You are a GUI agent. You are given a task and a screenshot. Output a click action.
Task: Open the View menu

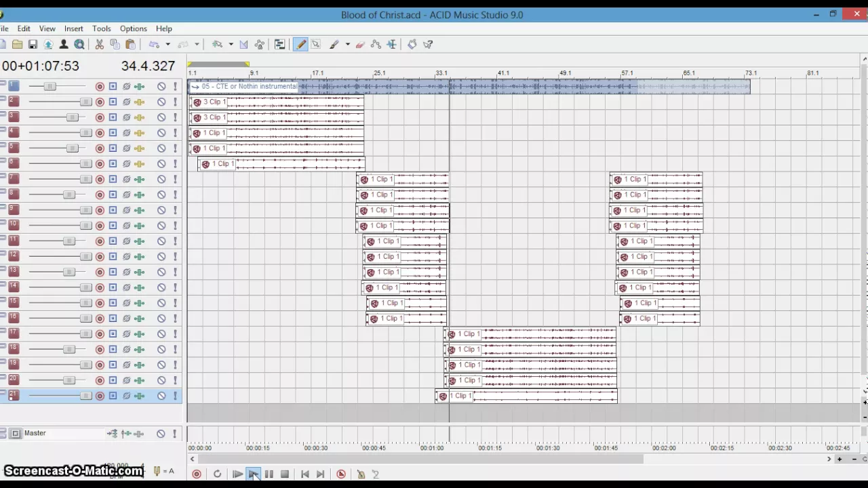(x=47, y=28)
